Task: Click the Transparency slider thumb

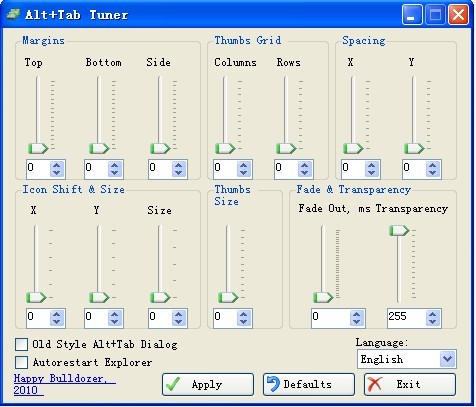Action: 399,231
